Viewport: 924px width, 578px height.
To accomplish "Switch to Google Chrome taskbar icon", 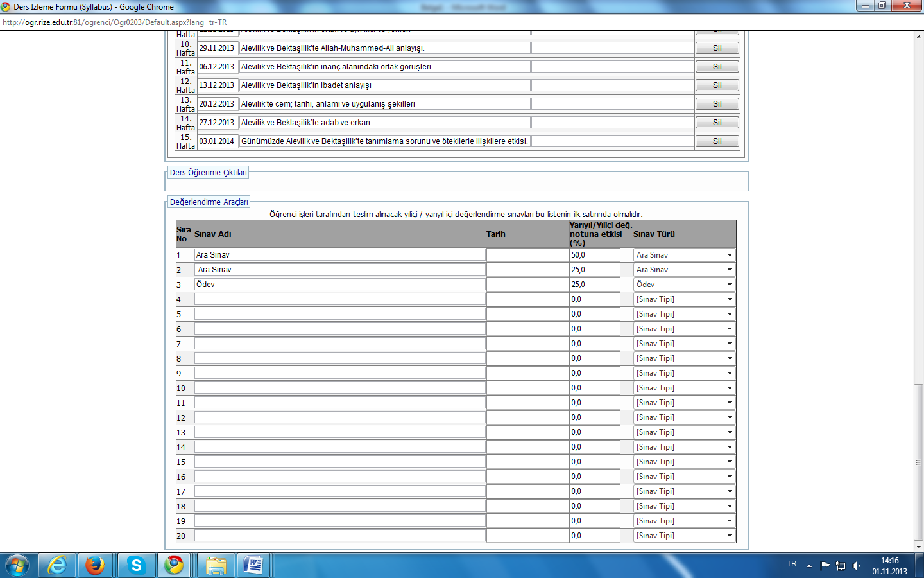I will (174, 565).
